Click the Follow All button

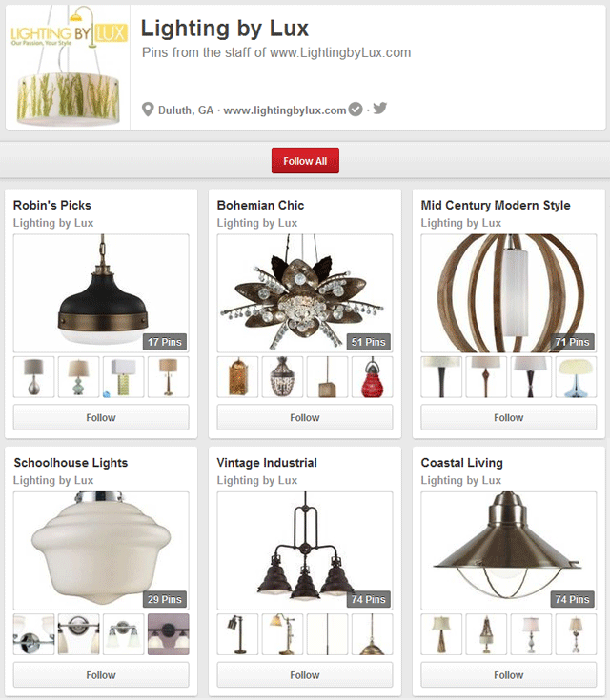coord(305,161)
